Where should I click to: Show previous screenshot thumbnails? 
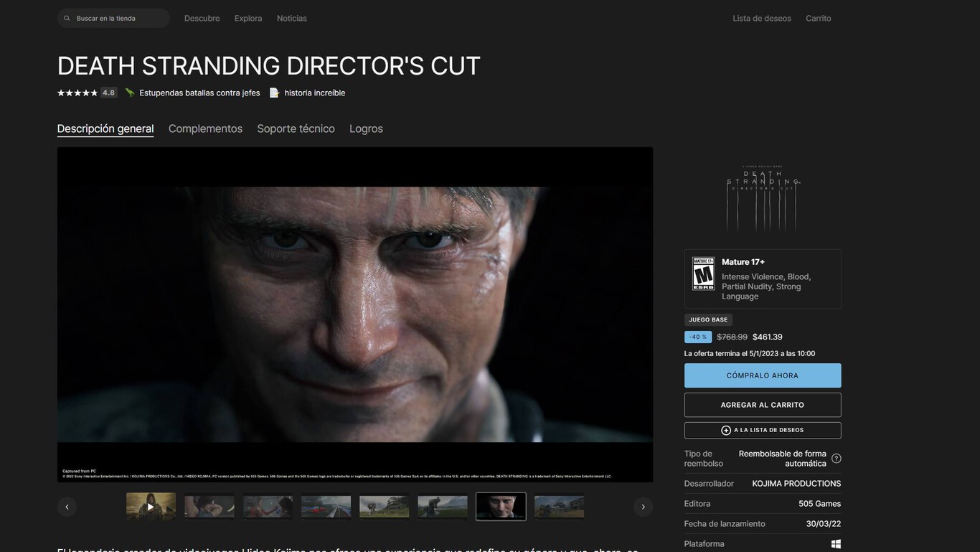(x=67, y=507)
